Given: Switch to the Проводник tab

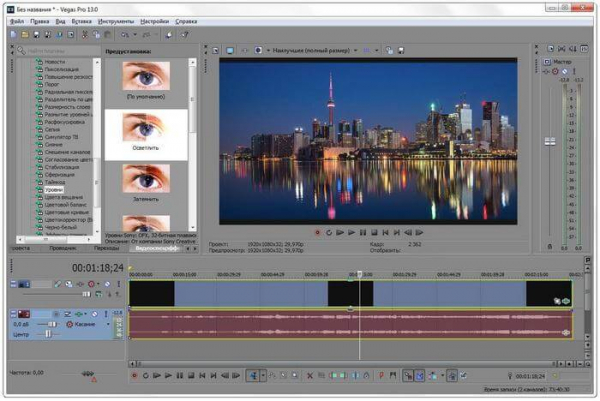Looking at the screenshot, I should 63,248.
